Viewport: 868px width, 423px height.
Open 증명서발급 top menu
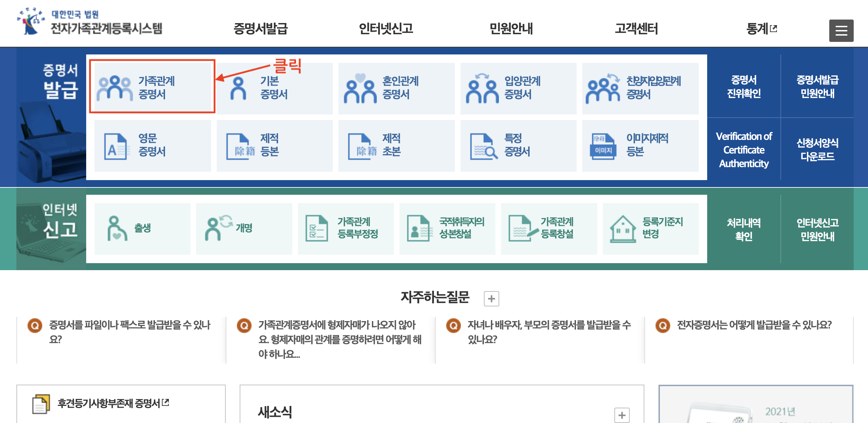[x=261, y=29]
